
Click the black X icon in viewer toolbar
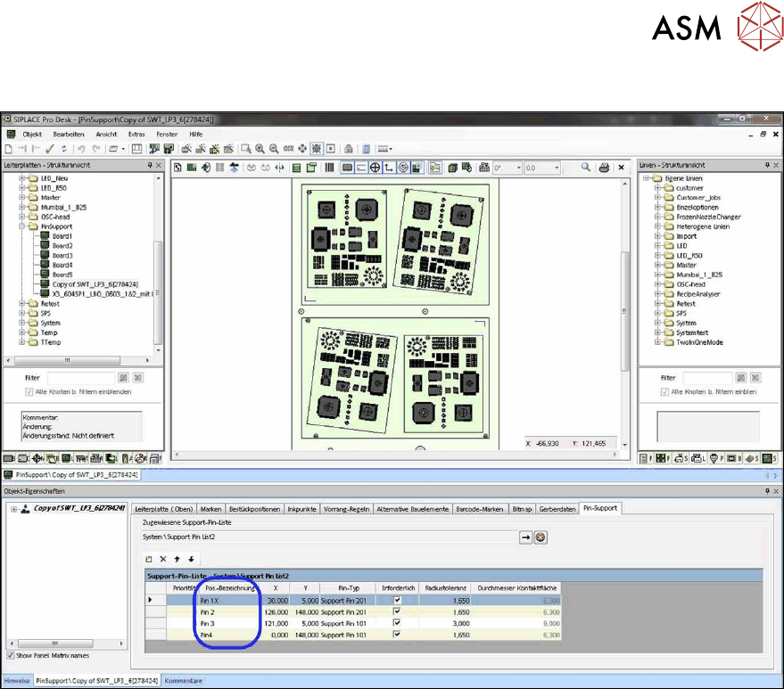621,168
